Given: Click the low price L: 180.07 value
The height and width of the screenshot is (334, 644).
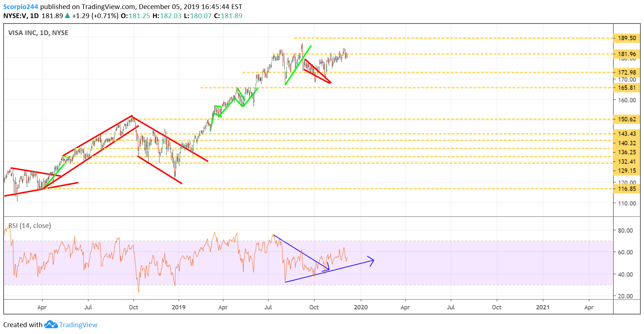Looking at the screenshot, I should (x=198, y=16).
